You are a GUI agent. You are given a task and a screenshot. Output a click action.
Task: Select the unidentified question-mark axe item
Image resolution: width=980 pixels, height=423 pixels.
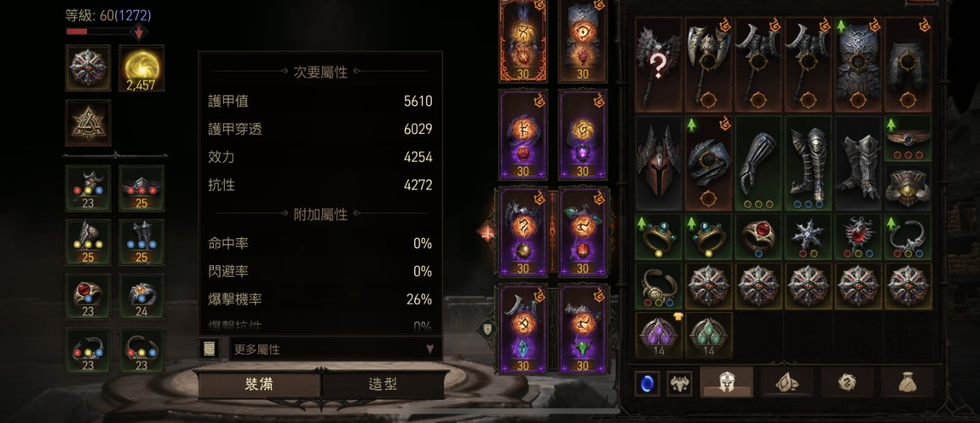659,65
